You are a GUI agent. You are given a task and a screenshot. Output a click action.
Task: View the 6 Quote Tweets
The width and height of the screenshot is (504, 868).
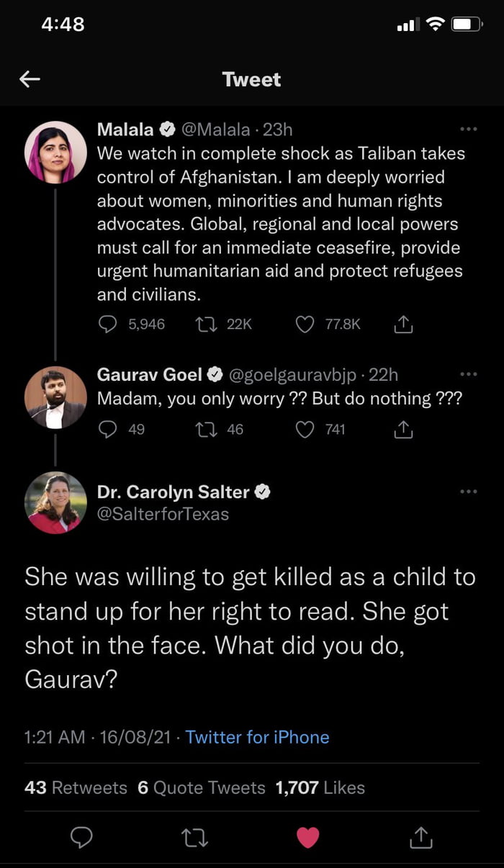tap(201, 788)
